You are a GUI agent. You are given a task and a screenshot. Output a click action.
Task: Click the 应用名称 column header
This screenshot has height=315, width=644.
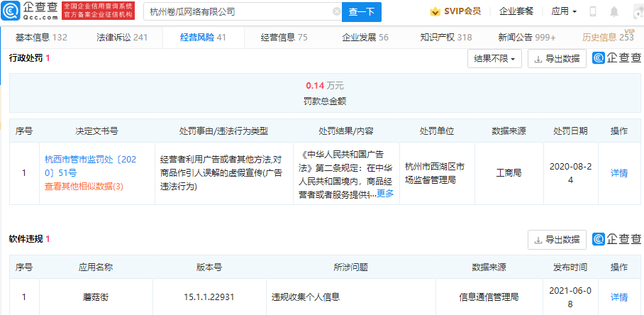pos(96,267)
